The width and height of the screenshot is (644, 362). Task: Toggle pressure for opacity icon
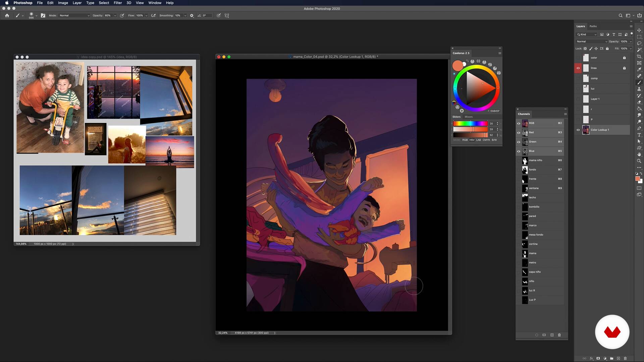point(122,15)
